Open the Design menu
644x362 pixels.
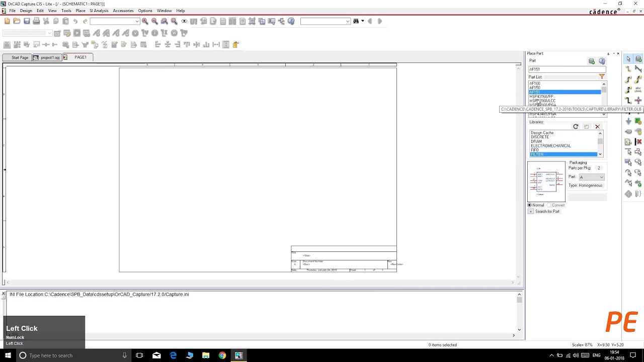click(x=26, y=11)
